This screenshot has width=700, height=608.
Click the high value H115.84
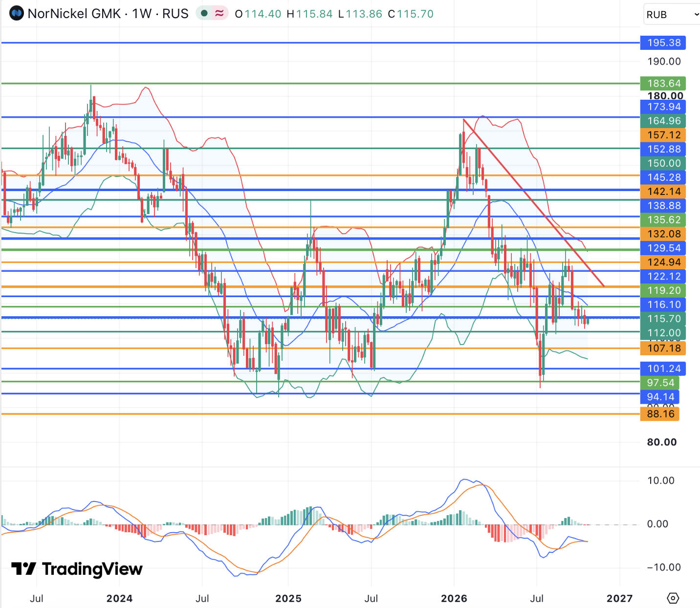coord(309,14)
